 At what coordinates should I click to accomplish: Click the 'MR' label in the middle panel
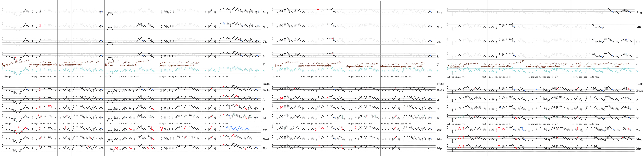click(439, 27)
